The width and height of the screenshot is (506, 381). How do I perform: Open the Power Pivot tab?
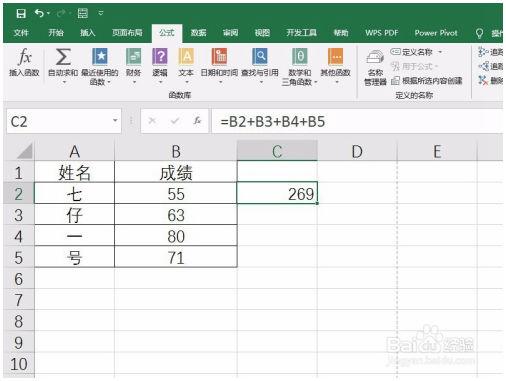pyautogui.click(x=436, y=33)
